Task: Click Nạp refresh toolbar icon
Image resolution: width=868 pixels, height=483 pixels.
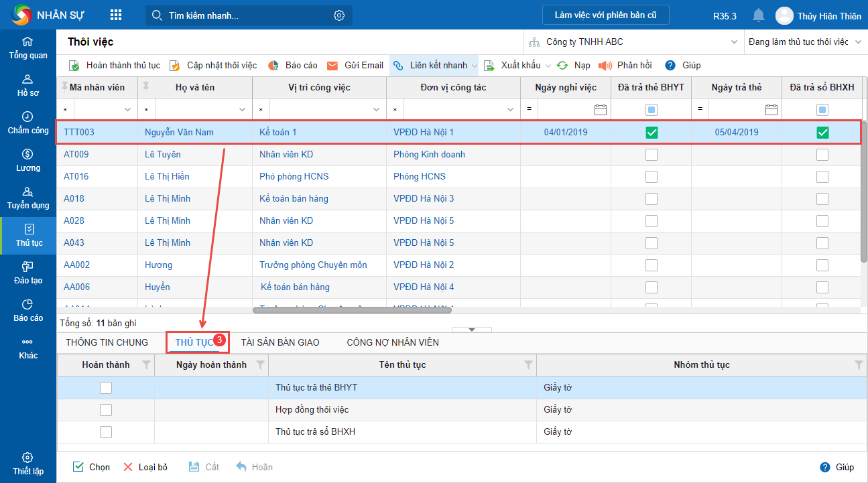Action: point(563,66)
